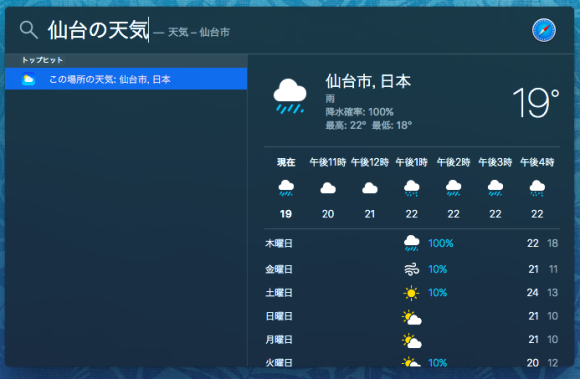Click the 午後11時 cloudy icon

pos(328,188)
